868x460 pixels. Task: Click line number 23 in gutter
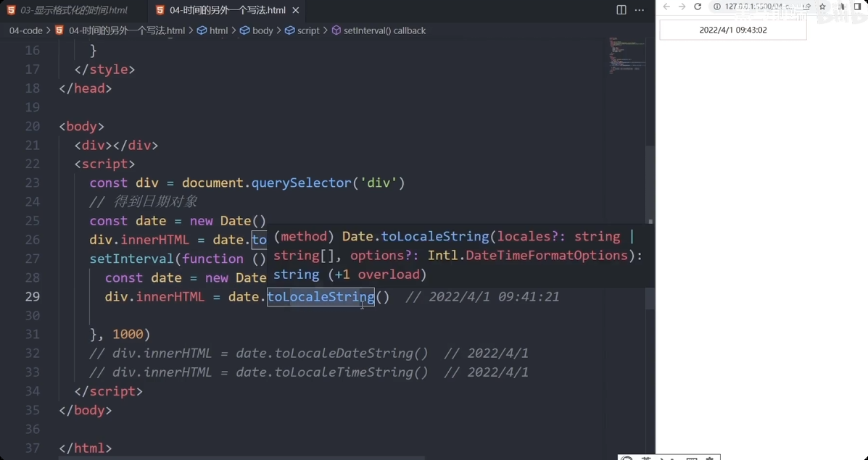(33, 183)
